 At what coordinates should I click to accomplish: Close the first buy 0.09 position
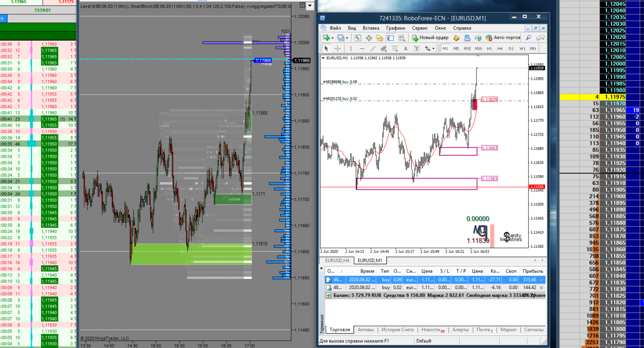[542, 280]
